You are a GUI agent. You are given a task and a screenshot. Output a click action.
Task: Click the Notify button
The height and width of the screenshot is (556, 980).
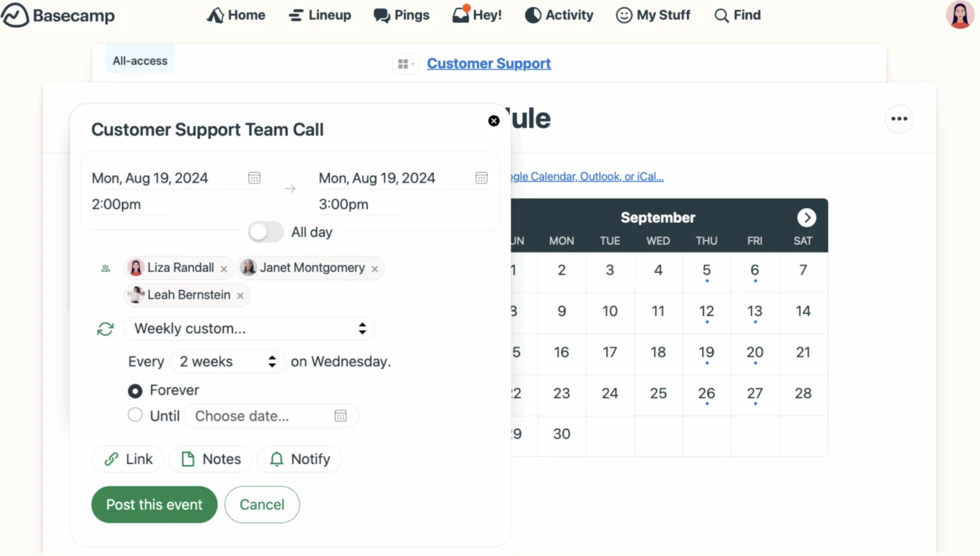pos(300,459)
